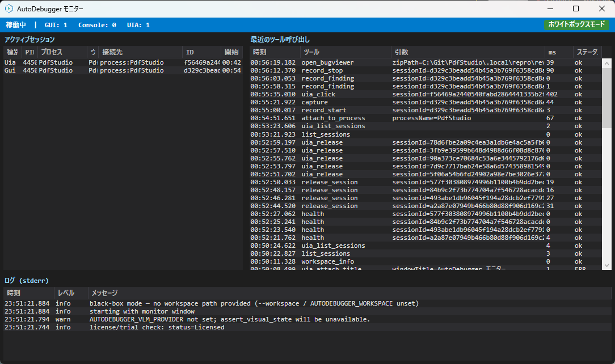Select the list_sessions row at 00:50:22.827
The width and height of the screenshot is (615, 364).
(x=426, y=254)
